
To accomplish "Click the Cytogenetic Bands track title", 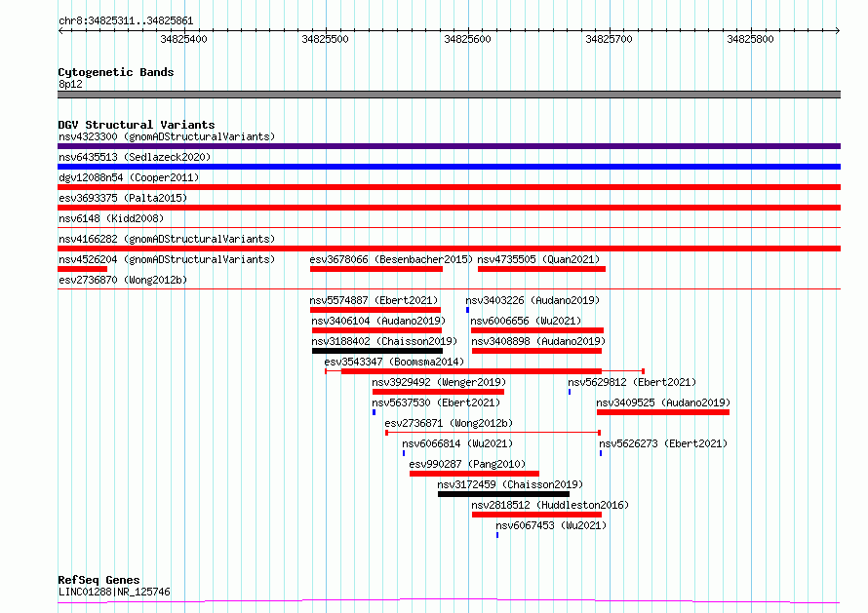I will [x=116, y=72].
